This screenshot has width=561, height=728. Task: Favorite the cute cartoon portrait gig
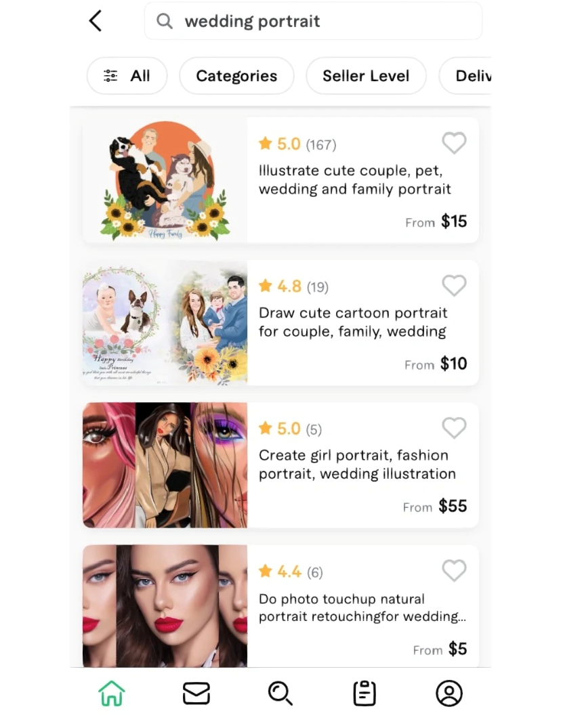point(454,285)
